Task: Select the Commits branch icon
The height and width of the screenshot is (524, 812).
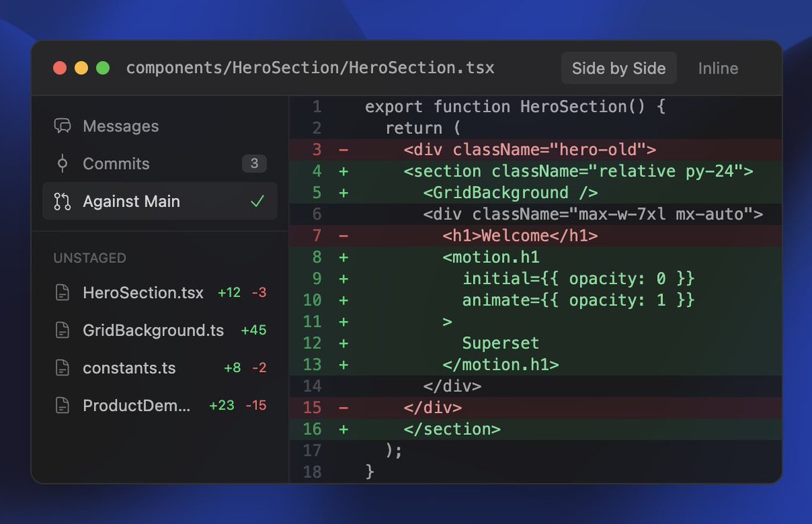Action: [62, 164]
